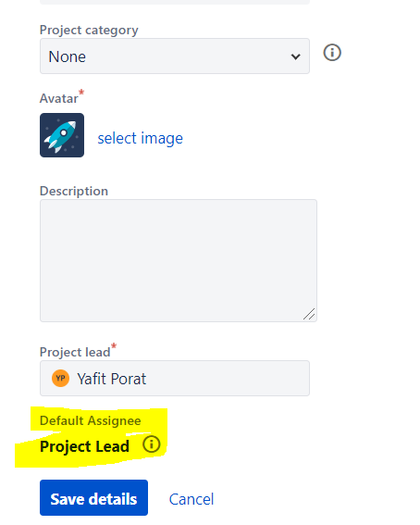Click the orange YP user avatar
Image resolution: width=420 pixels, height=525 pixels.
tap(60, 379)
